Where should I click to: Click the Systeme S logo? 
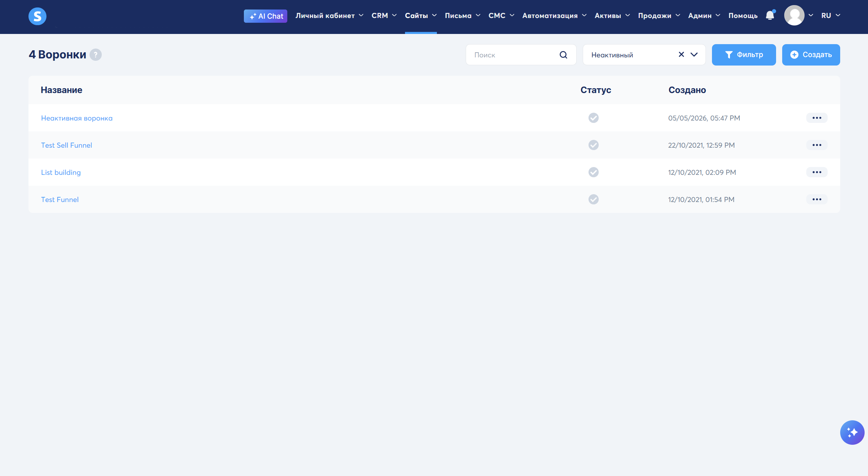point(37,16)
